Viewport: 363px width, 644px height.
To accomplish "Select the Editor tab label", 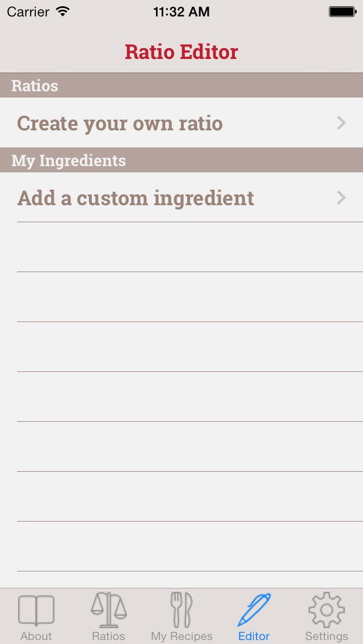I will (254, 636).
